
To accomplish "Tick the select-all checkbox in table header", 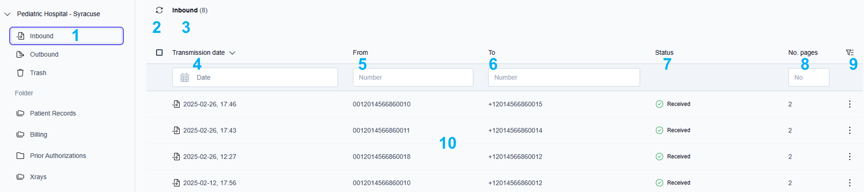I will pyautogui.click(x=159, y=53).
